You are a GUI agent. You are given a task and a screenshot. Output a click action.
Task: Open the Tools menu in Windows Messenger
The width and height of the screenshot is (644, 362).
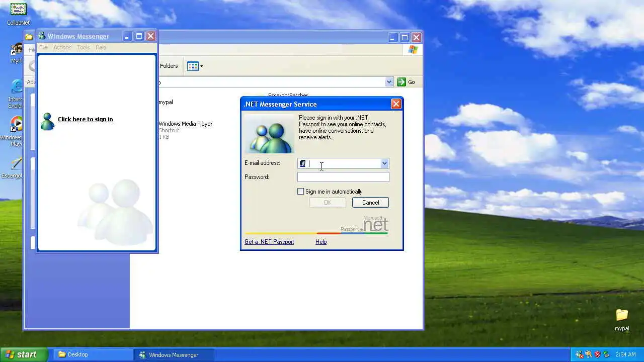tap(84, 47)
